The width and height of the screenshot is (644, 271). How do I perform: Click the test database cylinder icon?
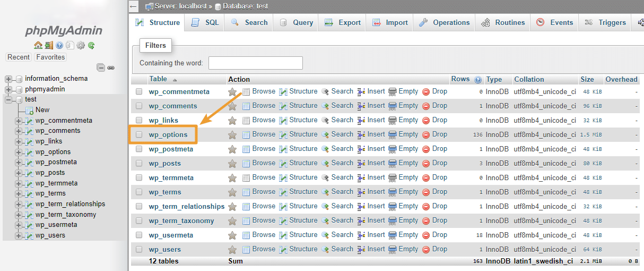point(19,99)
